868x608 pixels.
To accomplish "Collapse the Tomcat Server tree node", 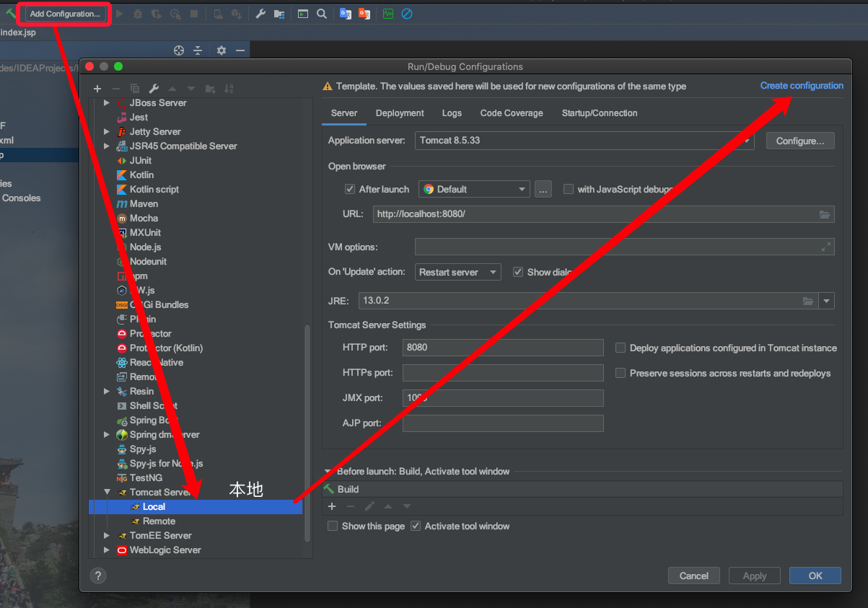I will [x=107, y=493].
